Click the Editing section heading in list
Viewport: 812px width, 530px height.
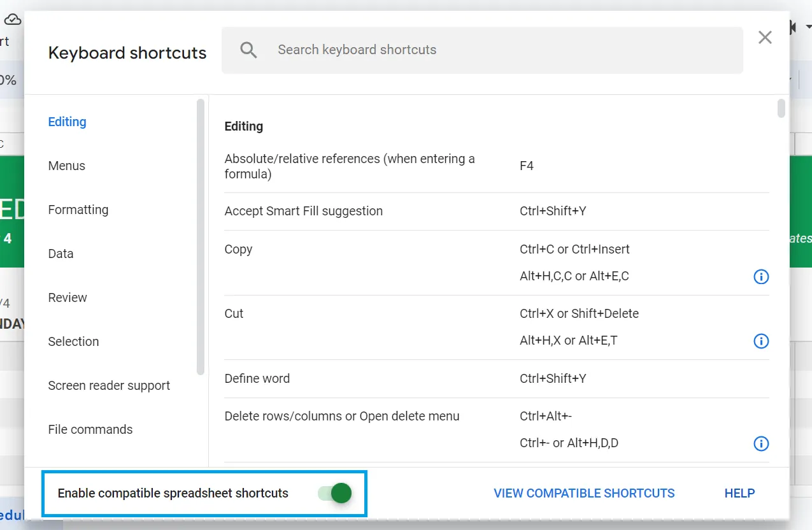point(244,127)
